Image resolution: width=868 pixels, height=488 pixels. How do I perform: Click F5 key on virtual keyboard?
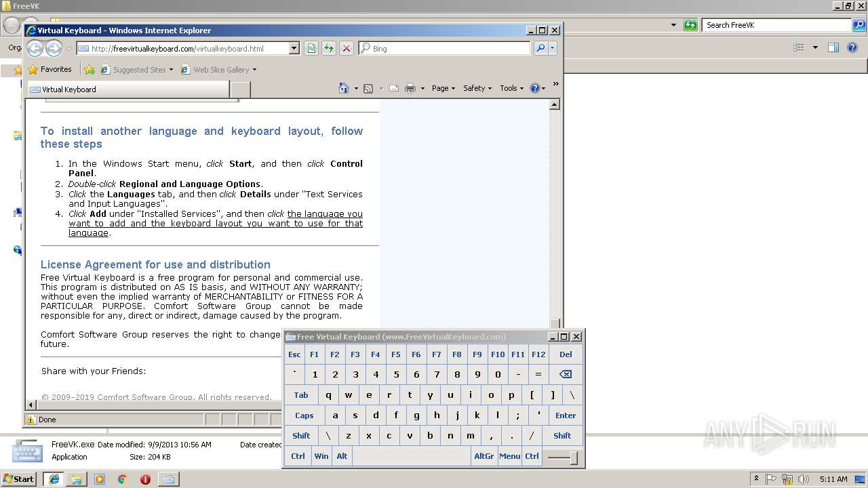[396, 354]
